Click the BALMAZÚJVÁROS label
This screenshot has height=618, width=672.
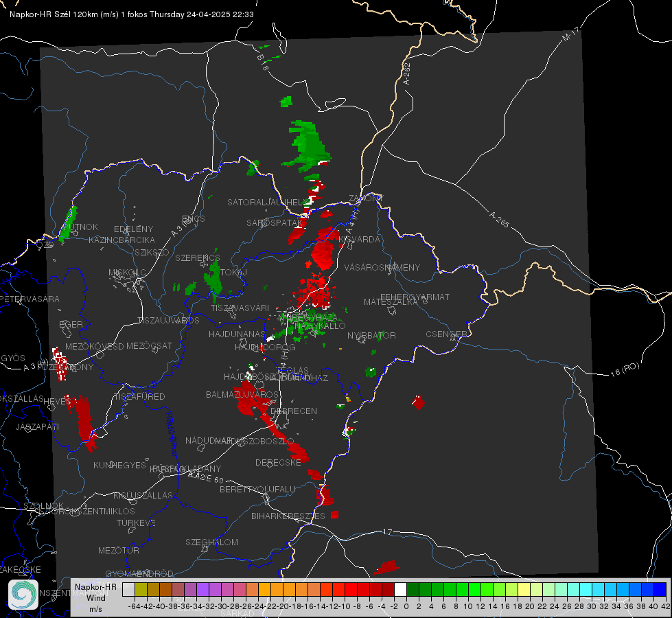(242, 394)
